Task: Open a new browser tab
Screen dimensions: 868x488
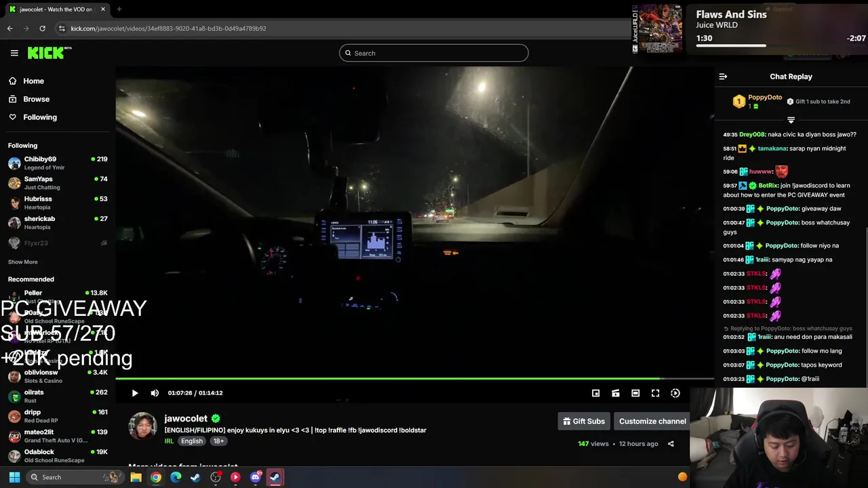Action: click(119, 9)
